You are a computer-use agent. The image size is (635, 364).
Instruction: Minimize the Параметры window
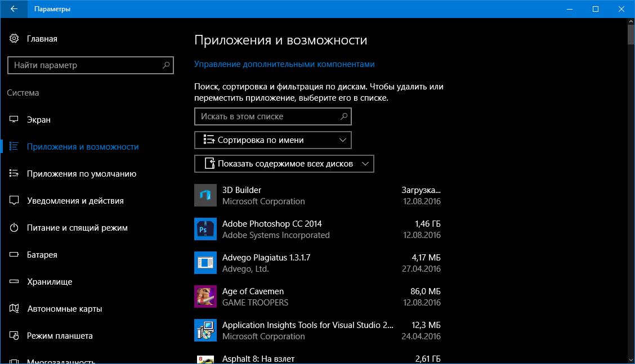pyautogui.click(x=570, y=9)
